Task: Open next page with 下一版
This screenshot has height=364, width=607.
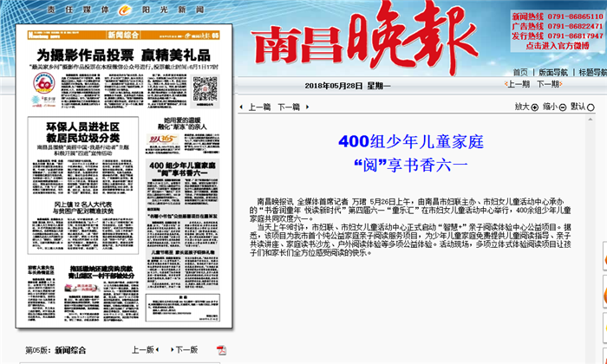Action: [x=185, y=350]
